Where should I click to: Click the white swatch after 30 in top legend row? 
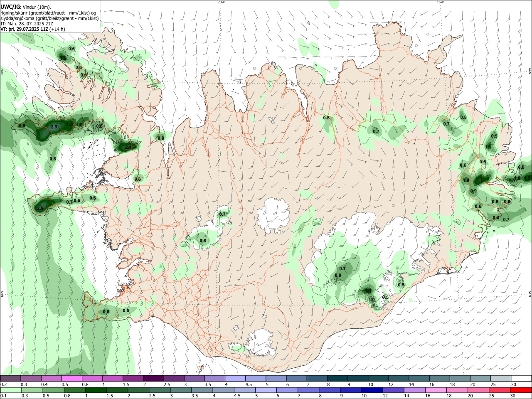point(520,379)
